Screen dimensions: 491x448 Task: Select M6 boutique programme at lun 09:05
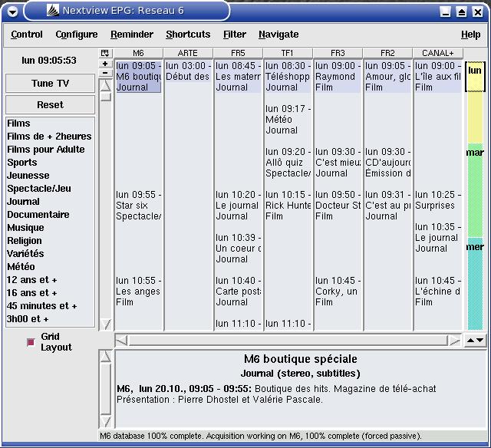click(x=138, y=77)
